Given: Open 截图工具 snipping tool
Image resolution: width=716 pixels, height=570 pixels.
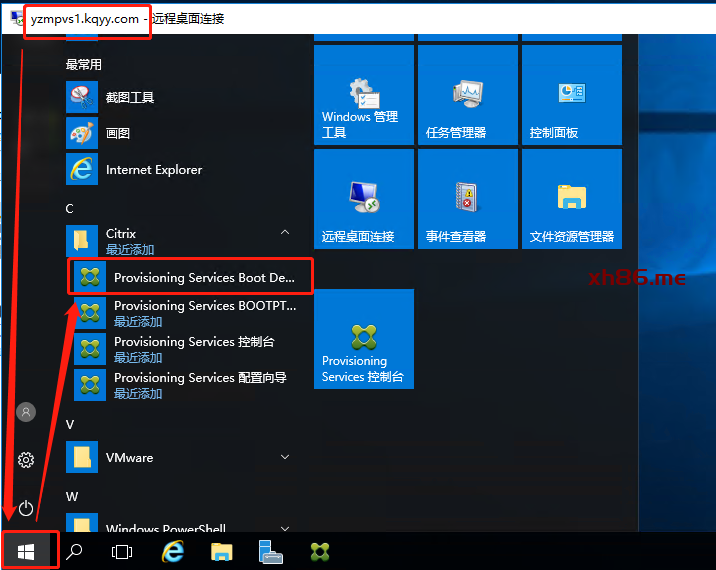Looking at the screenshot, I should 130,97.
